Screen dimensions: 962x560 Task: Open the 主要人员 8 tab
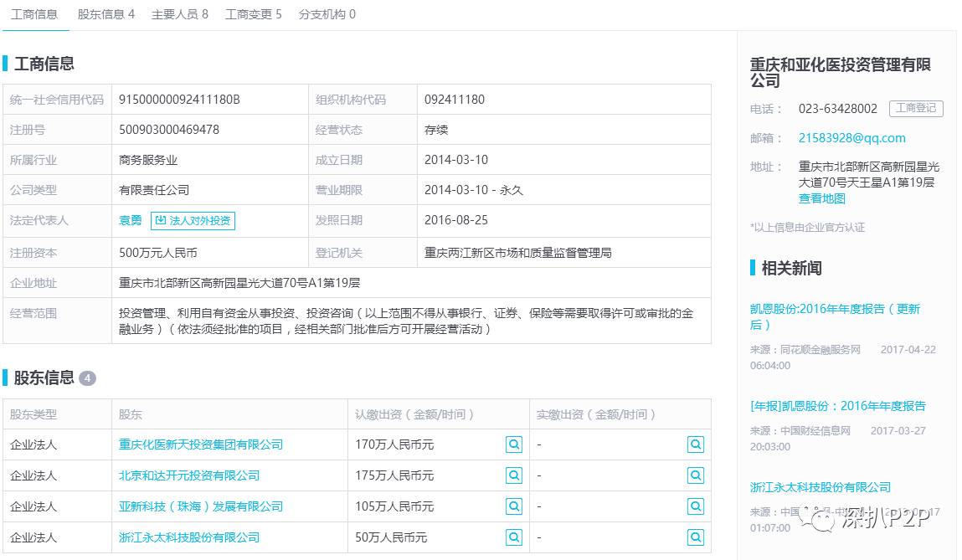(180, 14)
